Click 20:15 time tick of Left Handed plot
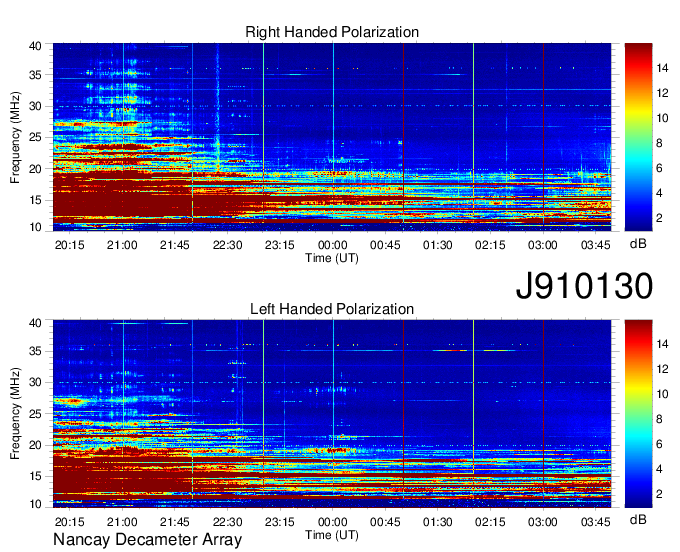 pos(69,522)
